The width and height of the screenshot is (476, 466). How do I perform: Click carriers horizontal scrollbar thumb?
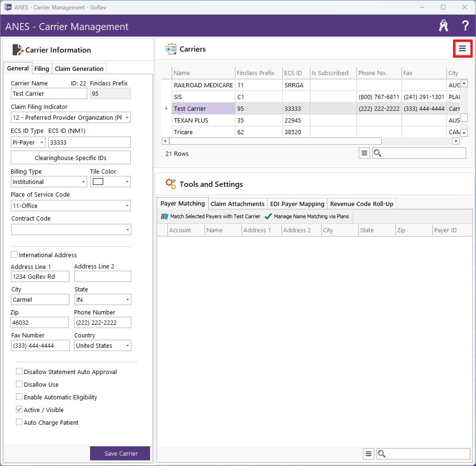click(275, 141)
